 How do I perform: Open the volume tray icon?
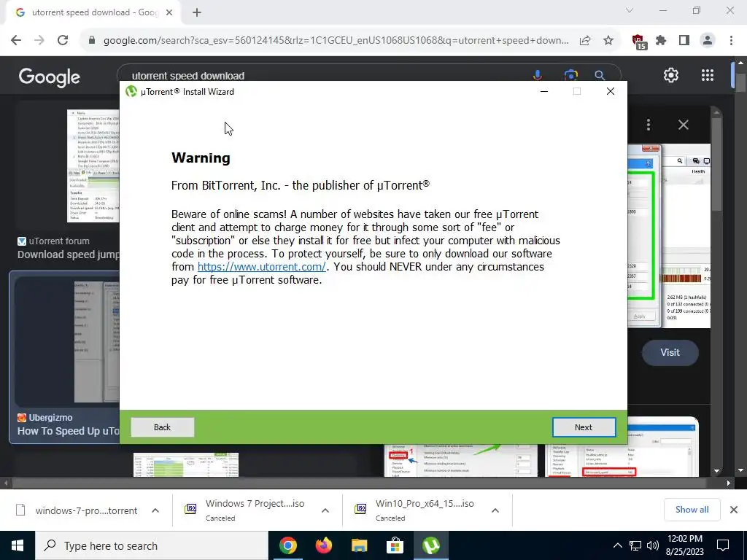click(653, 545)
